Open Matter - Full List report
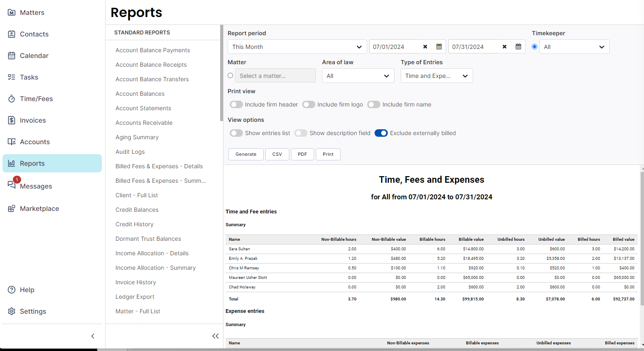Screen dimensions: 644x351 click(138, 311)
